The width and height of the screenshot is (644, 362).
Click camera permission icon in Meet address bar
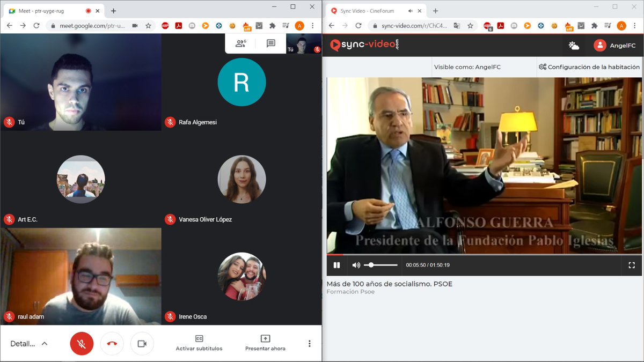click(x=135, y=26)
